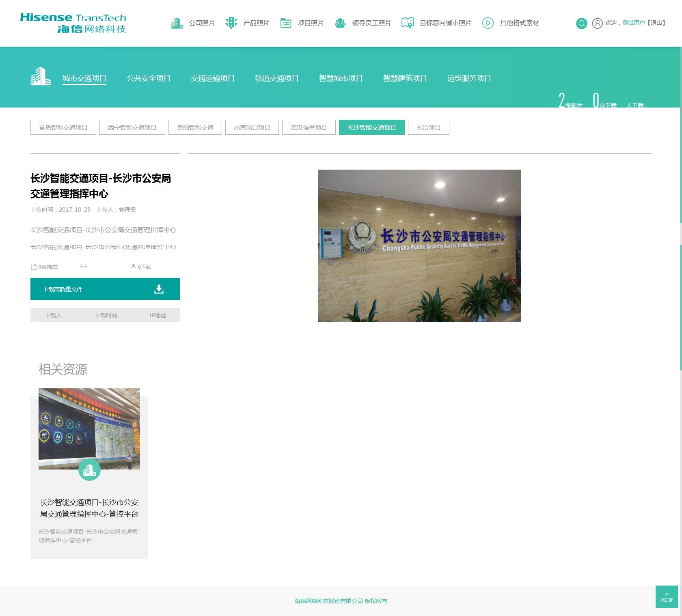Open the main Changsha command center photo
The height and width of the screenshot is (616, 682).
pyautogui.click(x=420, y=246)
